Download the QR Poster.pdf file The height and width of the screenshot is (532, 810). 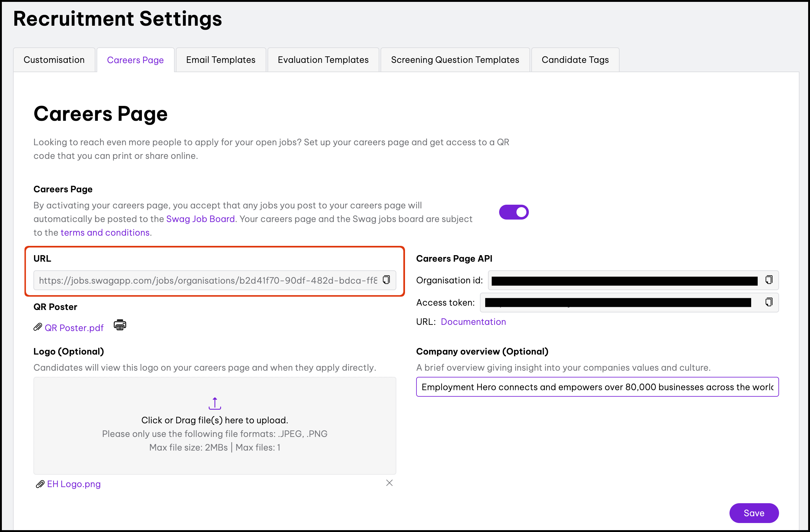pos(74,328)
